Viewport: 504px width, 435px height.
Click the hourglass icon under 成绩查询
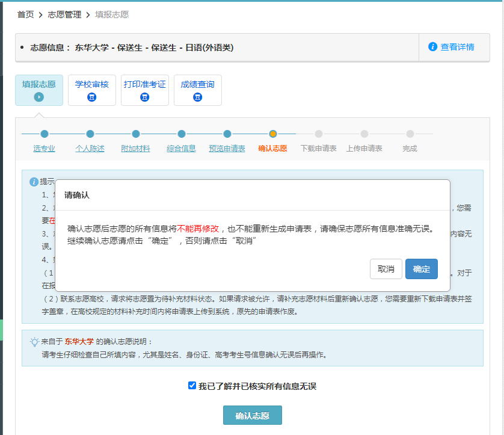(197, 97)
